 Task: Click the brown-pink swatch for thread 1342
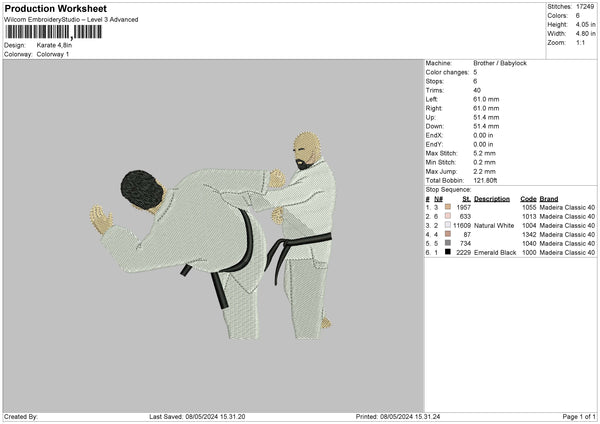(448, 234)
